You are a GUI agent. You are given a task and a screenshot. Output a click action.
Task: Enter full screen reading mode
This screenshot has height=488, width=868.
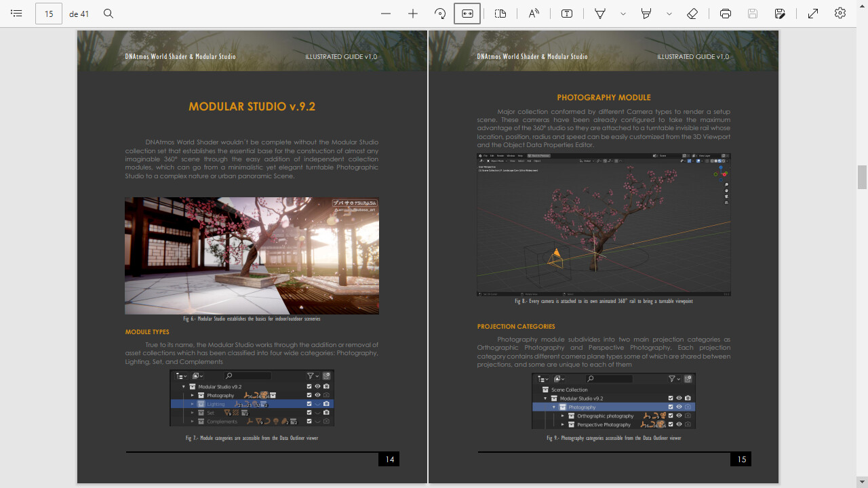tap(812, 14)
